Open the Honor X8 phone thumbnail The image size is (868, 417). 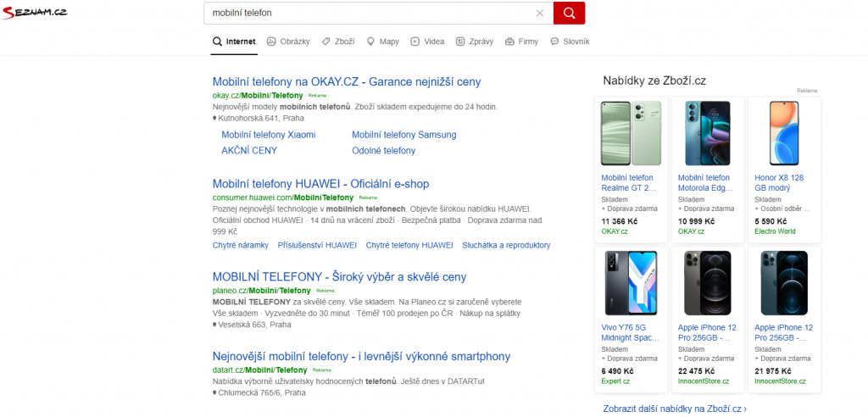[784, 133]
